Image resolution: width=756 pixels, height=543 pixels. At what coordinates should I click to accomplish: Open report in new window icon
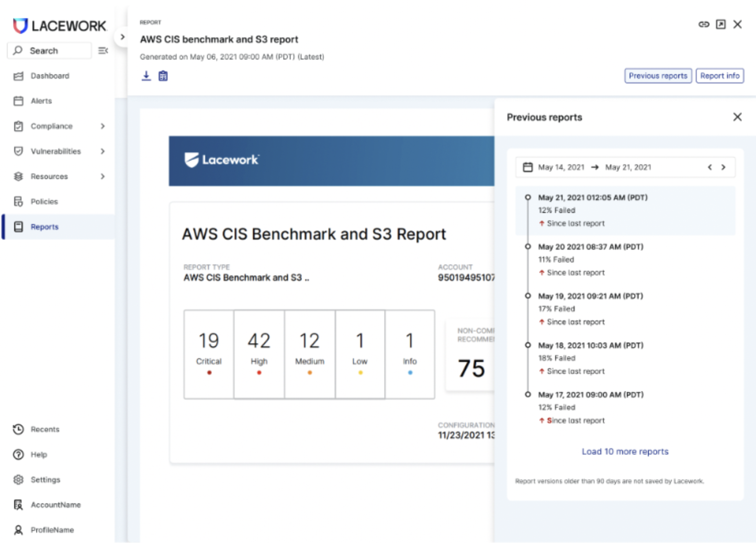720,25
